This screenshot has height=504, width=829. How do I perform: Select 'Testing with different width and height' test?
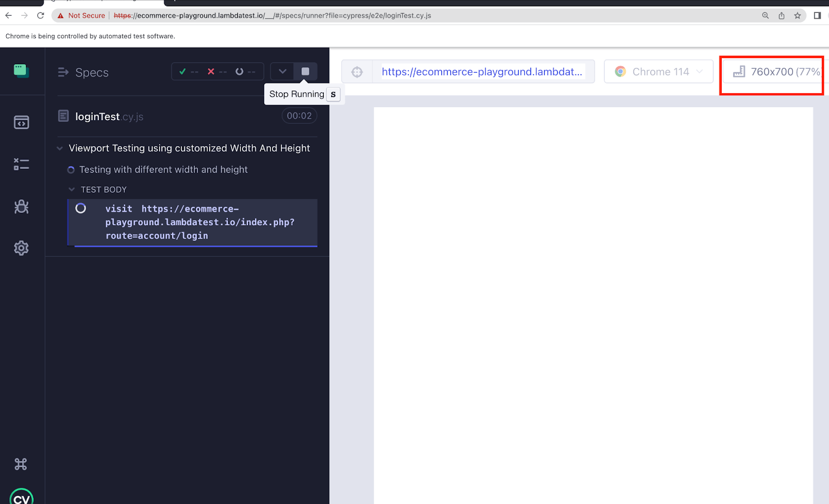(x=163, y=170)
